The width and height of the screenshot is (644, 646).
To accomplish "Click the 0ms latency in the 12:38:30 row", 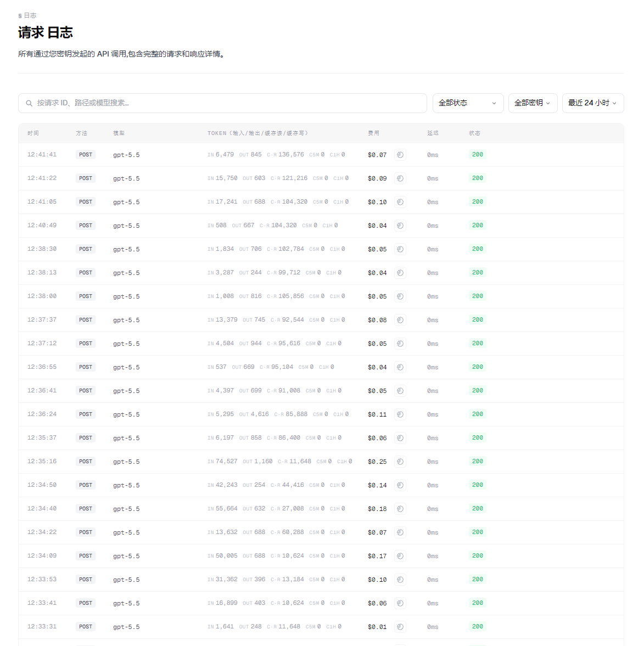I will [x=433, y=249].
